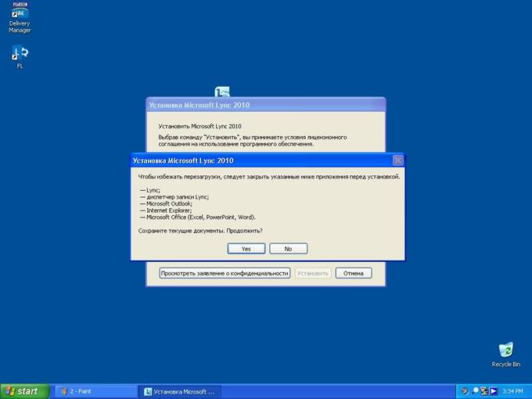Click the multicolored tray icon beside the play arrow

[x=484, y=391]
